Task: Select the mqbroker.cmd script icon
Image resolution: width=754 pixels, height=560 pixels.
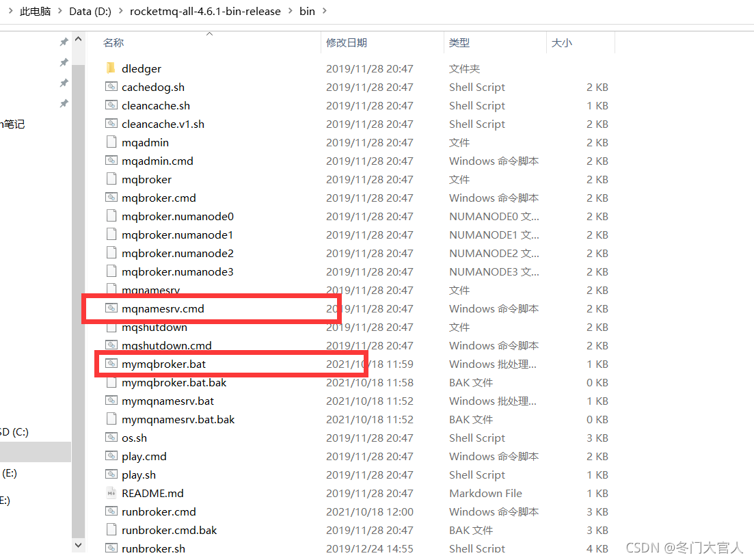Action: 111,197
